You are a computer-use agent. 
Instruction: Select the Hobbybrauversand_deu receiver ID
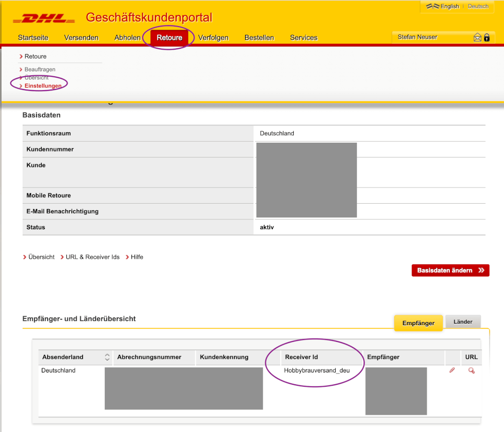coord(316,370)
